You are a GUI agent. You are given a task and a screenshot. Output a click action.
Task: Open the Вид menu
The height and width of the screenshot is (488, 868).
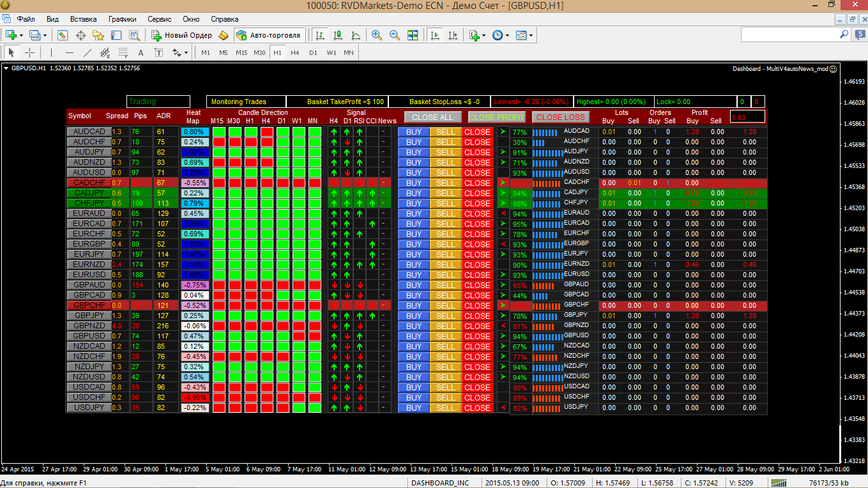(x=53, y=19)
